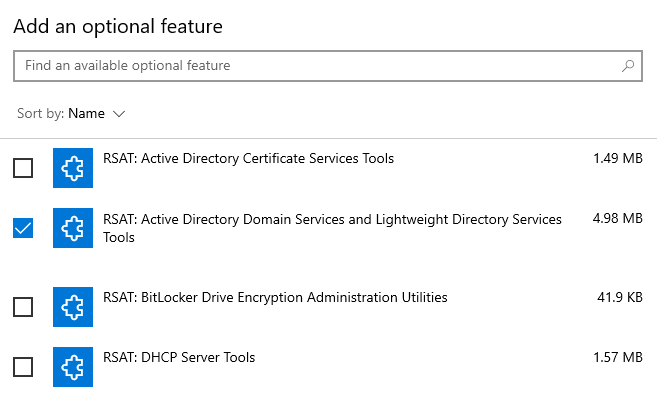Click the 41.9 KB size label
The height and width of the screenshot is (397, 657).
(x=620, y=297)
